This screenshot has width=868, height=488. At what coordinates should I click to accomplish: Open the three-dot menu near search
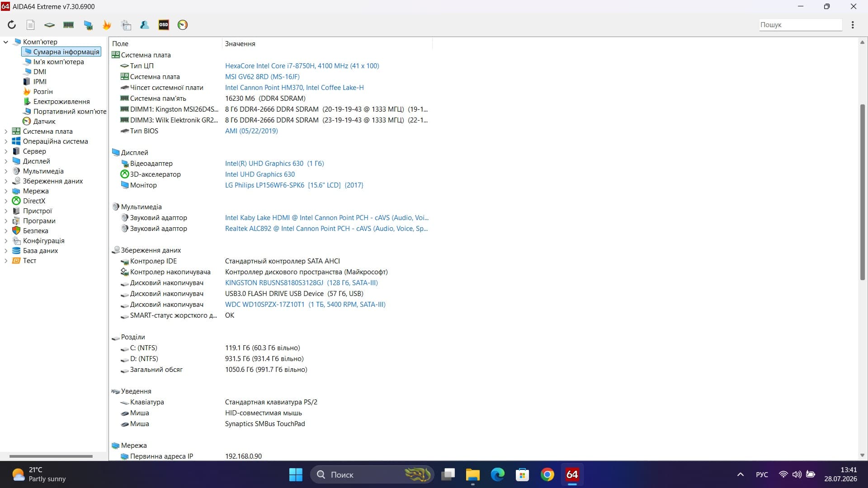click(853, 25)
